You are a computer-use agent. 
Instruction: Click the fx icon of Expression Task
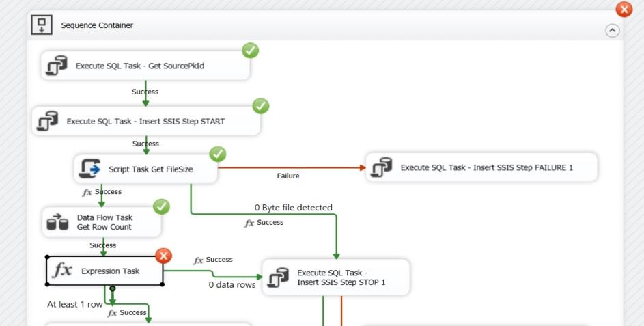[x=62, y=271]
